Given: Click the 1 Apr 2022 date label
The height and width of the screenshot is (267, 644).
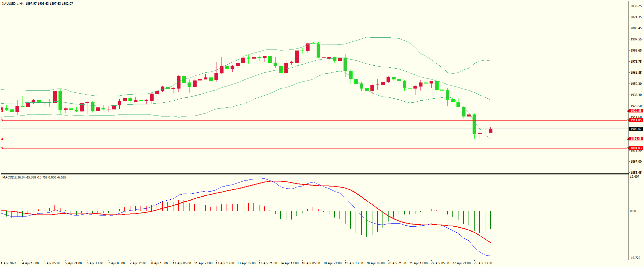Looking at the screenshot, I should 9,263.
